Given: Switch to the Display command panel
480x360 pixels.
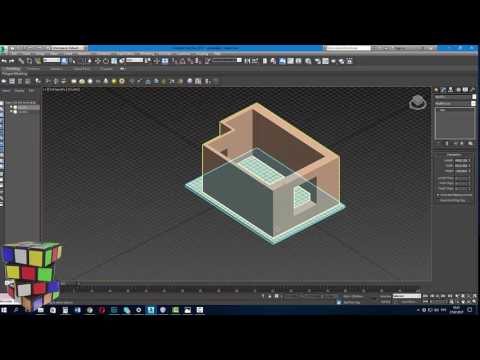Looking at the screenshot, I should (x=465, y=90).
